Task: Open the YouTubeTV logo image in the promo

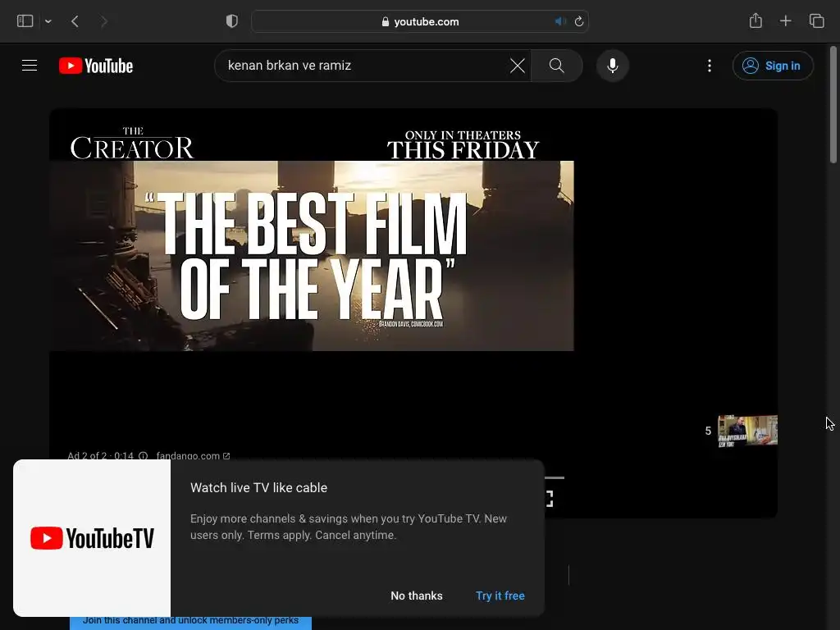Action: (92, 538)
